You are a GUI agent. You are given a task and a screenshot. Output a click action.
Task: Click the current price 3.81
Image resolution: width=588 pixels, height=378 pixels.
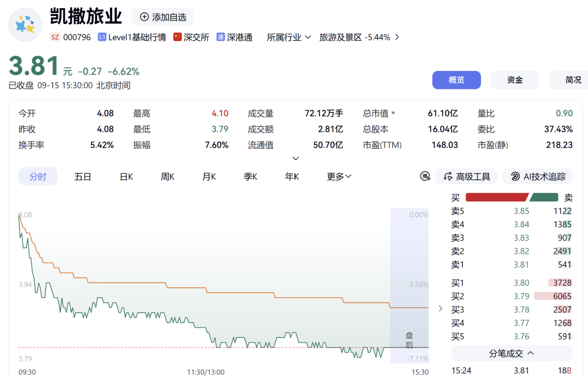(34, 66)
